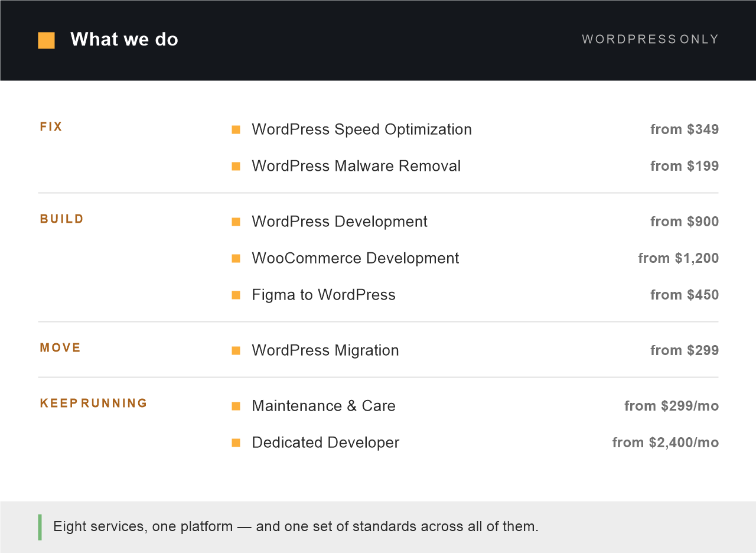Image resolution: width=756 pixels, height=553 pixels.
Task: Click the "from $349" price
Action: coord(685,129)
